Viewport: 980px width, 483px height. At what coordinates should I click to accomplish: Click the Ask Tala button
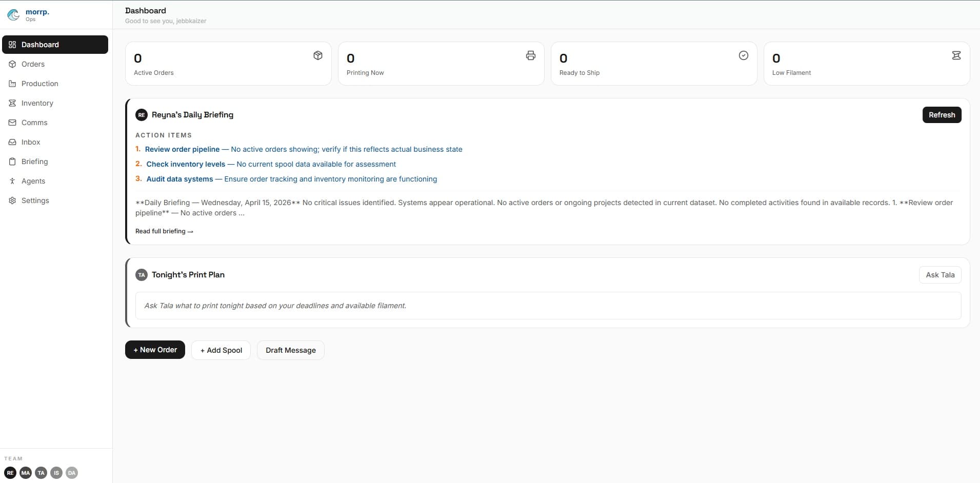point(940,275)
